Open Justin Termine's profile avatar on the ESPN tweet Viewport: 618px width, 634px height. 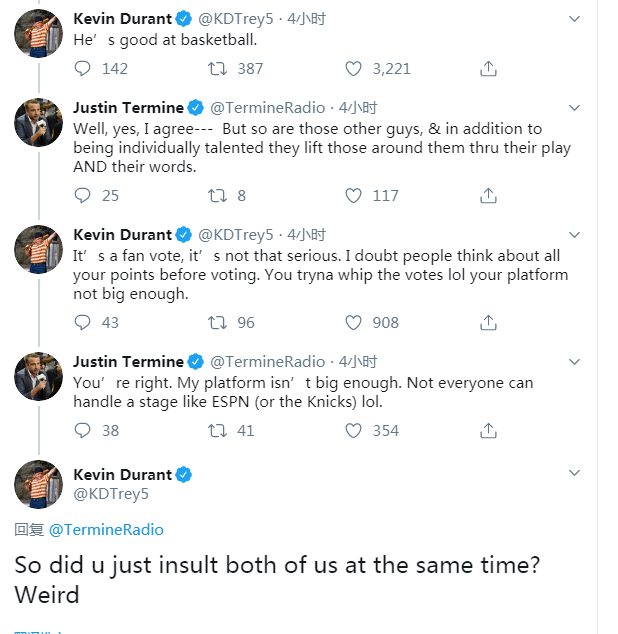click(x=39, y=377)
